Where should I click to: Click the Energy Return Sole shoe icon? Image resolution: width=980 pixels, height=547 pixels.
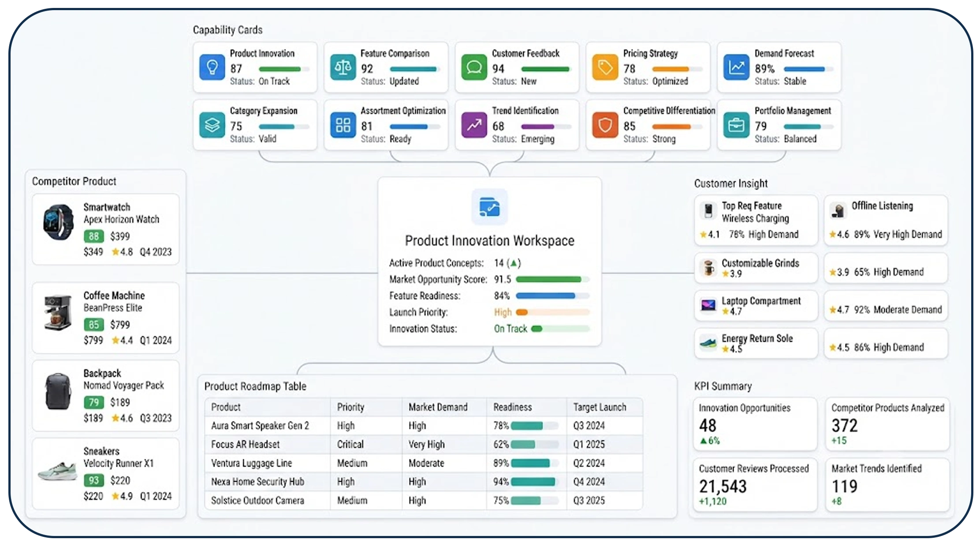pyautogui.click(x=708, y=343)
